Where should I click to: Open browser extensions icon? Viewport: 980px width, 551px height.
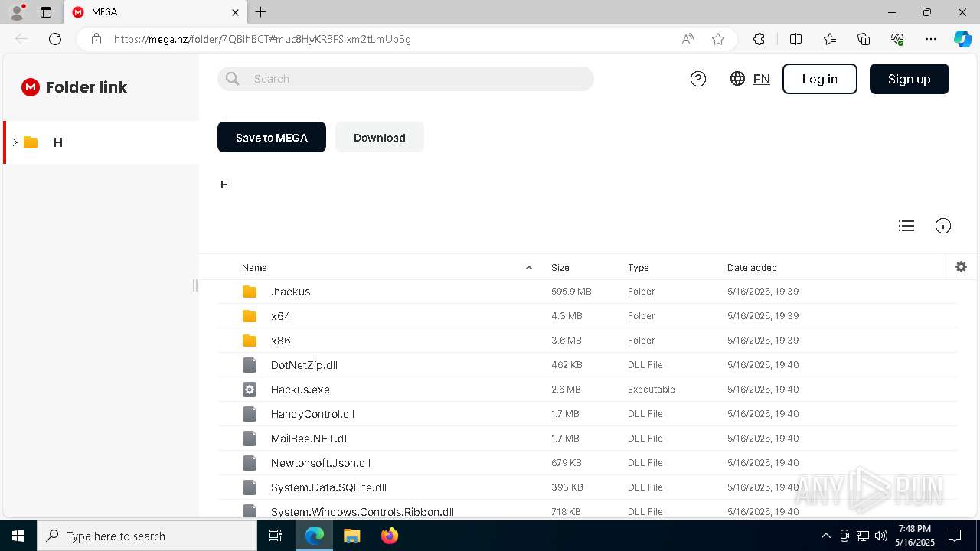(x=759, y=39)
